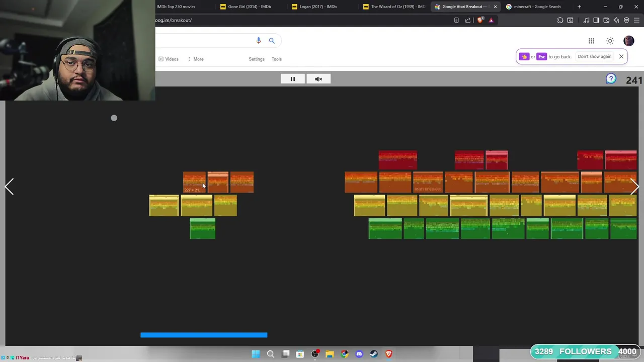Viewport: 644px width, 362px height.
Task: Open the blue question mark help icon
Action: (611, 79)
